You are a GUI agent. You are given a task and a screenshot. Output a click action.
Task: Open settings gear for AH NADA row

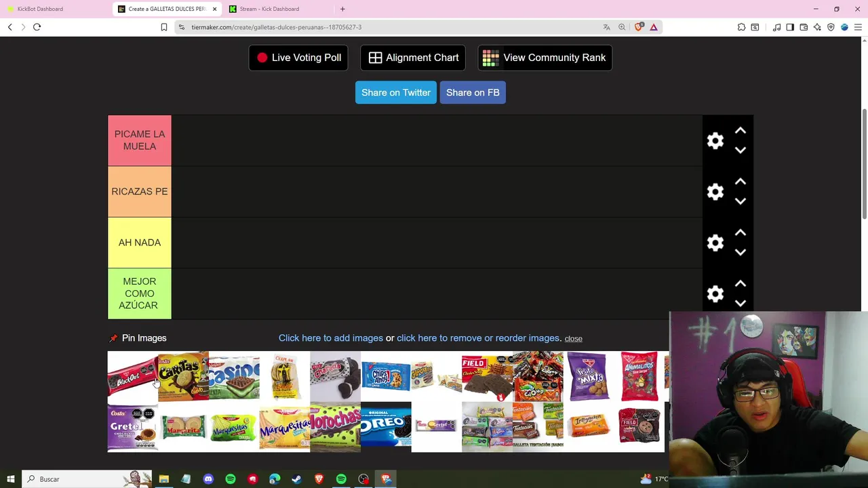click(715, 243)
